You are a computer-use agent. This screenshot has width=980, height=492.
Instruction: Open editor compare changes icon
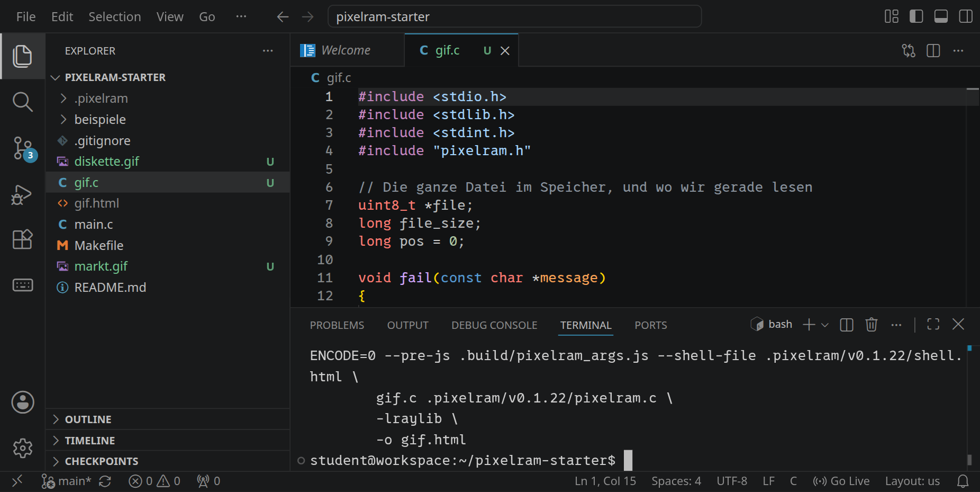coord(909,51)
